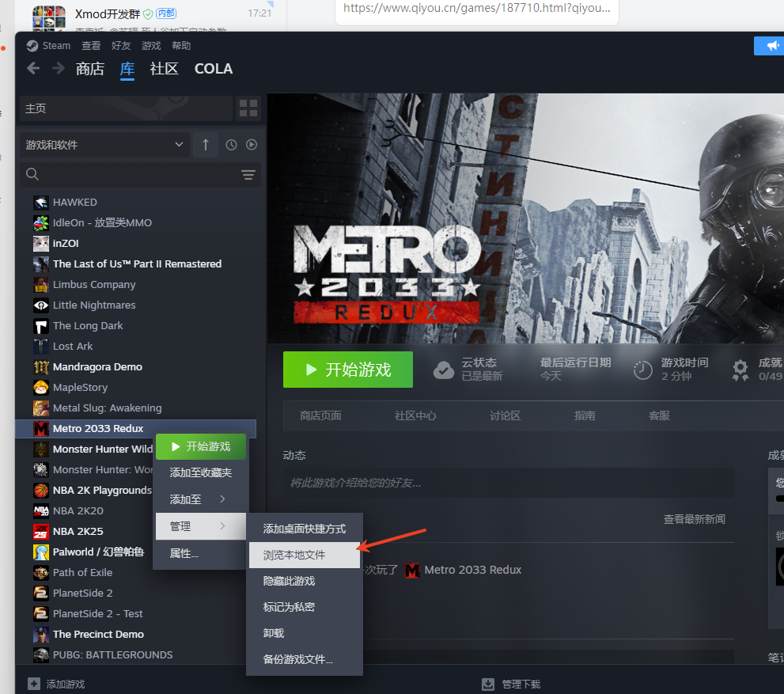Select The Last of Us Part II Remastered
The height and width of the screenshot is (694, 784).
[x=137, y=264]
